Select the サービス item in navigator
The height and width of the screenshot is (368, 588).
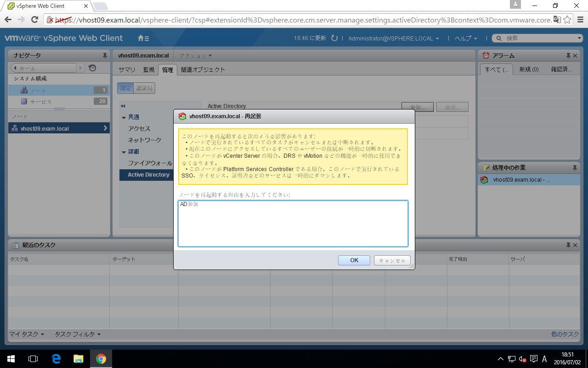tap(59, 101)
